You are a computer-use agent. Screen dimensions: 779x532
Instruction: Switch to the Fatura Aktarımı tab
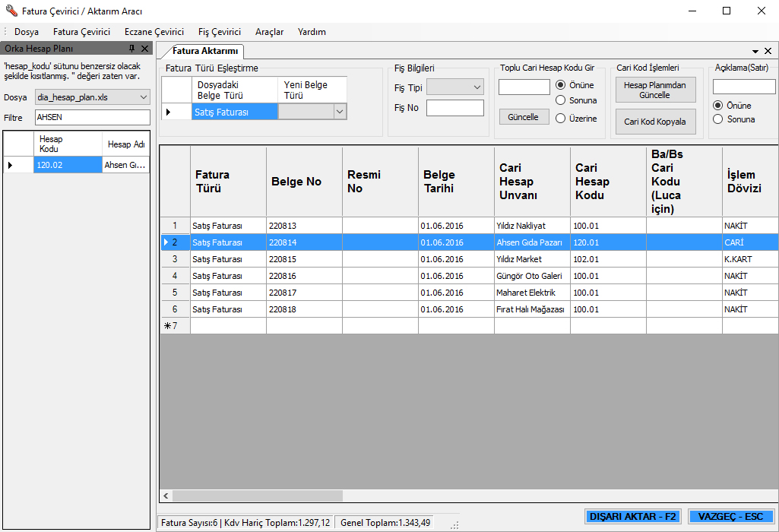(x=204, y=51)
